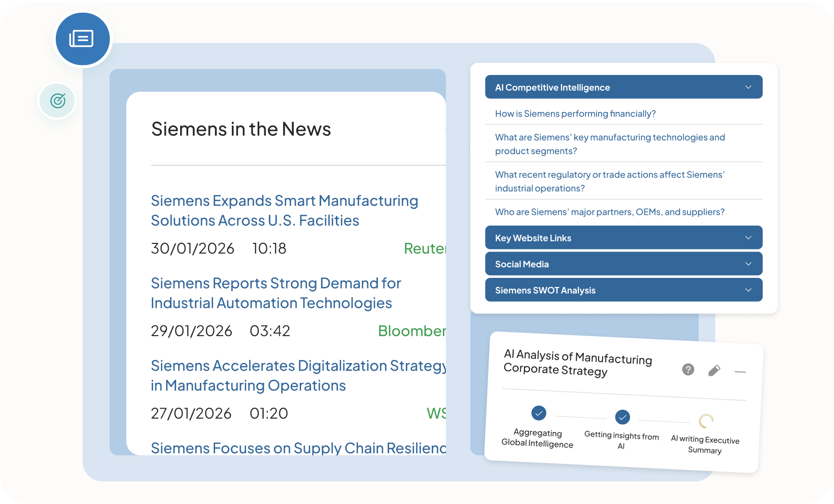Click the AI writing Executive Summary spinner
Image resolution: width=834 pixels, height=504 pixels.
(x=706, y=421)
